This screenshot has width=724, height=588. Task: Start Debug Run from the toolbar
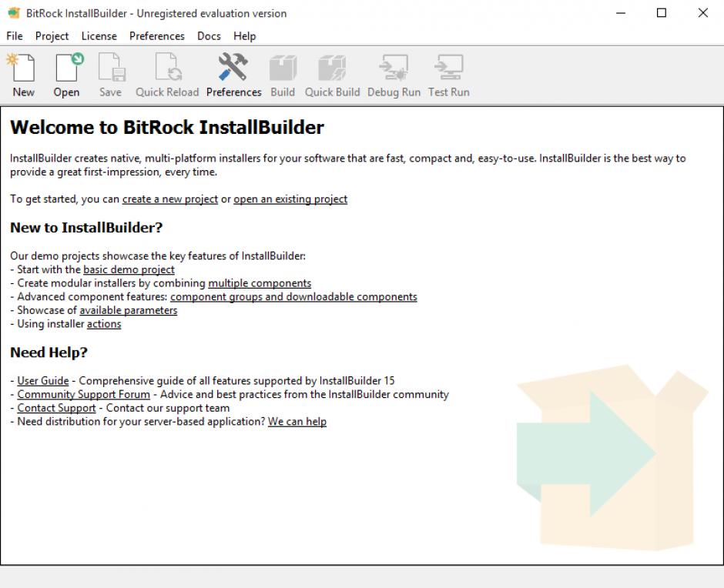[394, 75]
